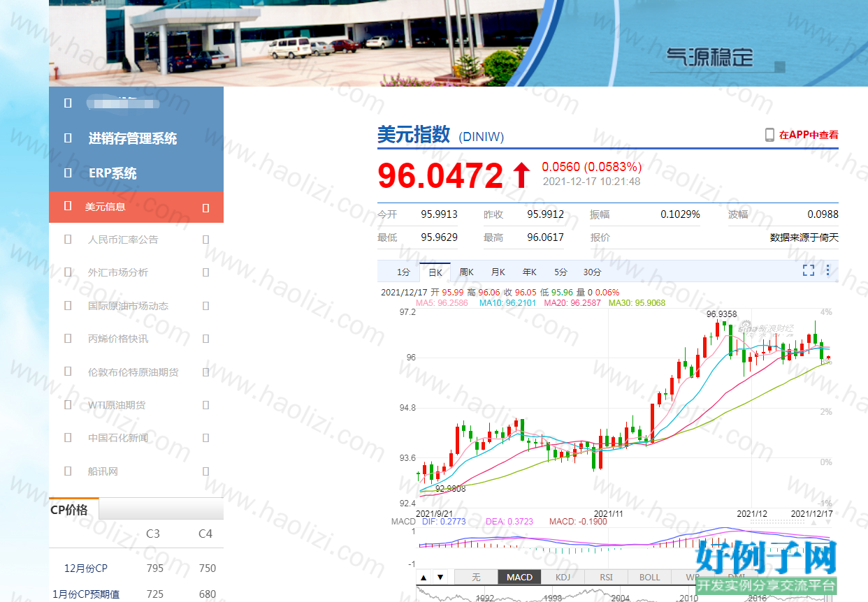Switch chart to the 5分 tab
The image size is (868, 602).
[x=560, y=272]
